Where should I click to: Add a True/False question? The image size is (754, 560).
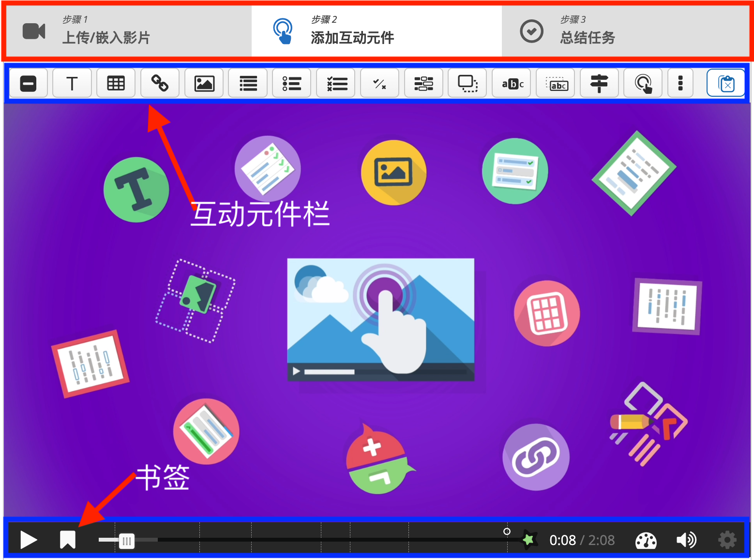pyautogui.click(x=379, y=83)
